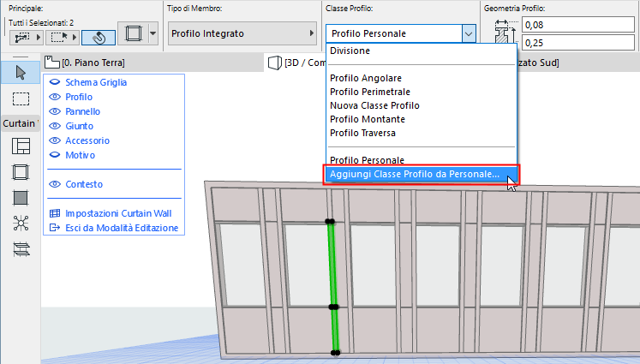Click the floor plan icon beside Piano Terra
The height and width of the screenshot is (364, 640).
point(52,63)
